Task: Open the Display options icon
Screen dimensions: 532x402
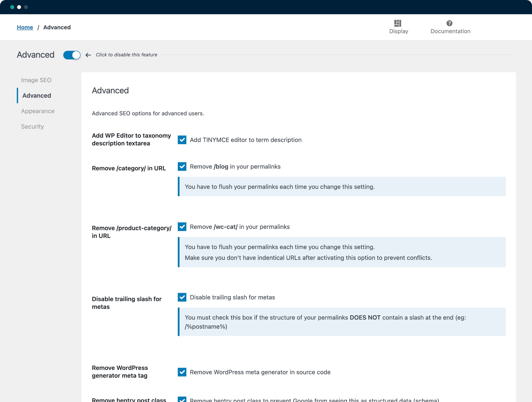Action: 398,23
